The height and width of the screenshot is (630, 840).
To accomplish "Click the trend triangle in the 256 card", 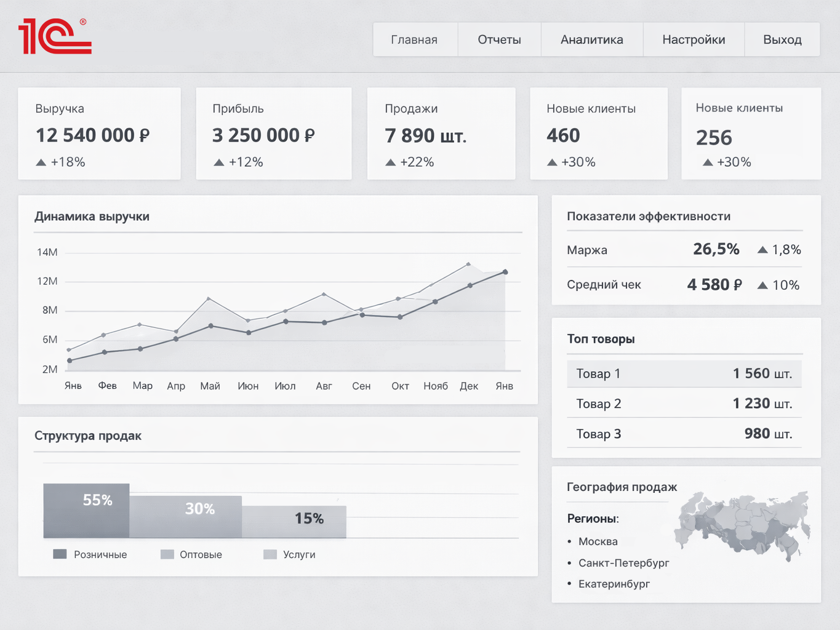I will click(708, 162).
